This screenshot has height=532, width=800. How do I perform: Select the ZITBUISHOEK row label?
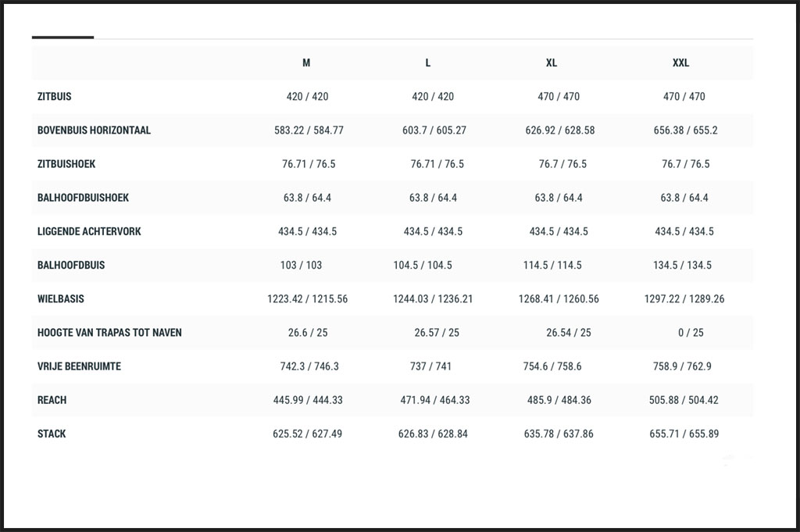coord(66,164)
